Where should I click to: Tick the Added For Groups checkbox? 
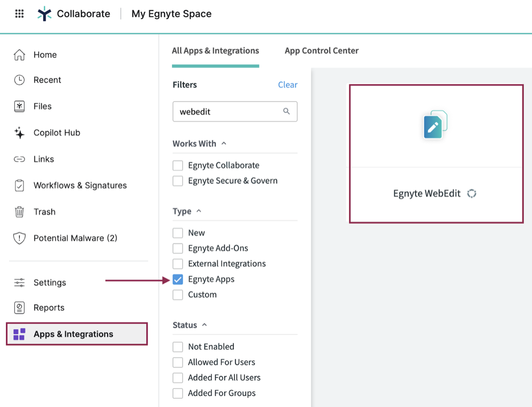(x=178, y=393)
